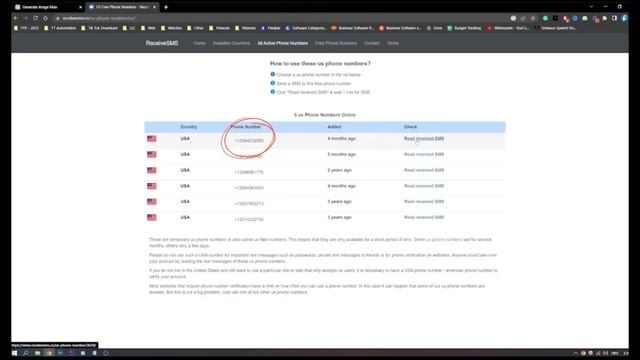Open the browser home page icon
Viewport: 640px width, 360px height.
pos(45,18)
